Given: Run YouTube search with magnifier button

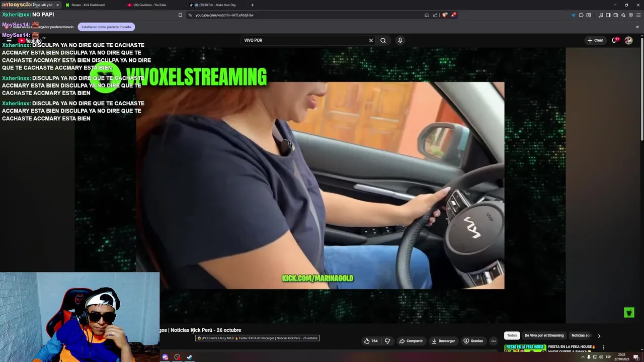Looking at the screenshot, I should (x=383, y=40).
